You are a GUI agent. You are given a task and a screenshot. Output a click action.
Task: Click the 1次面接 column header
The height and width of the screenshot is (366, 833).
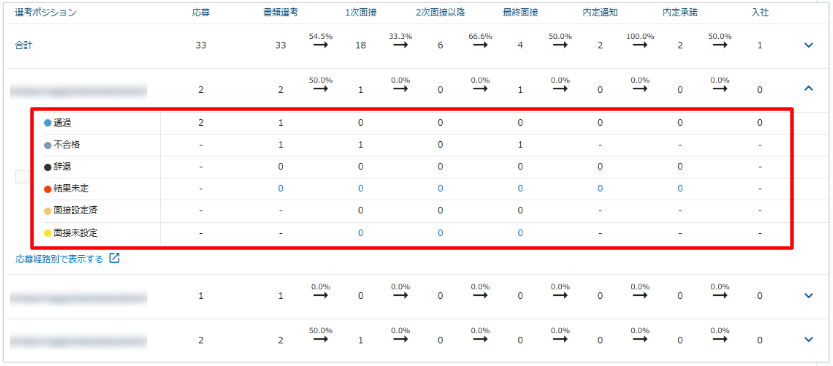(x=360, y=13)
